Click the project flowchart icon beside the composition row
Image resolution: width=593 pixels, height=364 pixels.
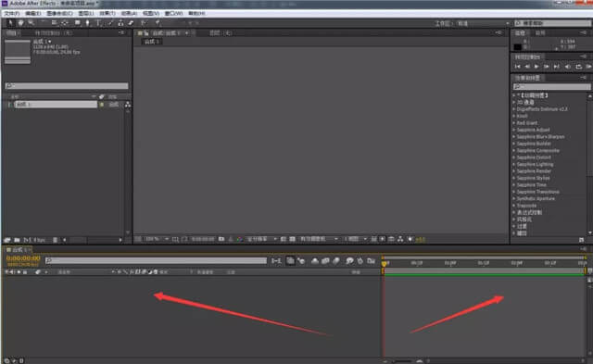pyautogui.click(x=128, y=105)
